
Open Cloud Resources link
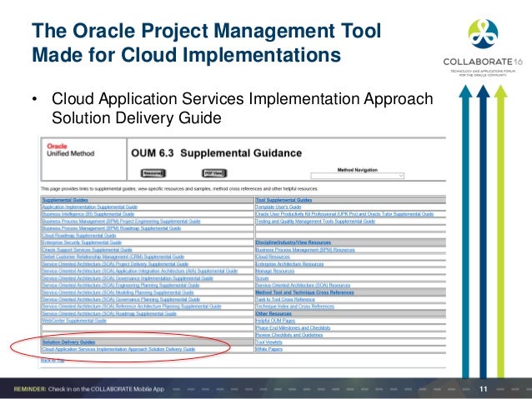tap(273, 257)
